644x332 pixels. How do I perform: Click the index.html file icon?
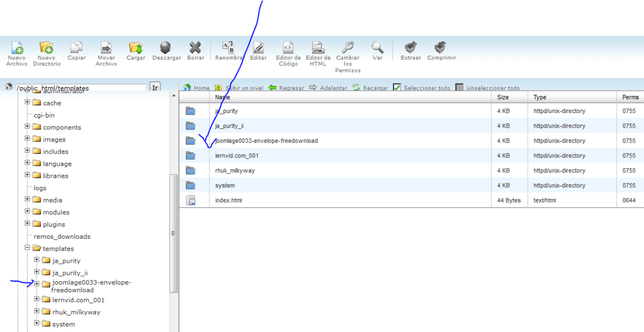[x=191, y=200]
